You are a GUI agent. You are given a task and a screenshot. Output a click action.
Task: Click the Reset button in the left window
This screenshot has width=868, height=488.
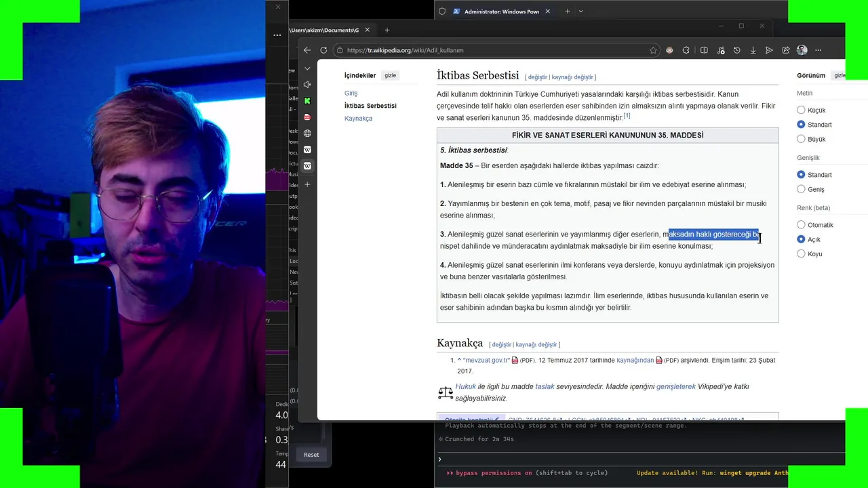pyautogui.click(x=311, y=455)
